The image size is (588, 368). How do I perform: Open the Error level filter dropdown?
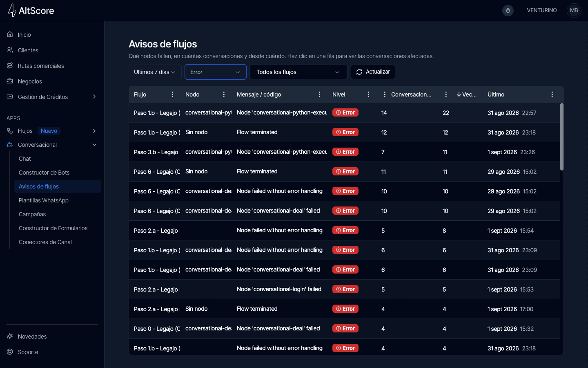[x=216, y=72]
